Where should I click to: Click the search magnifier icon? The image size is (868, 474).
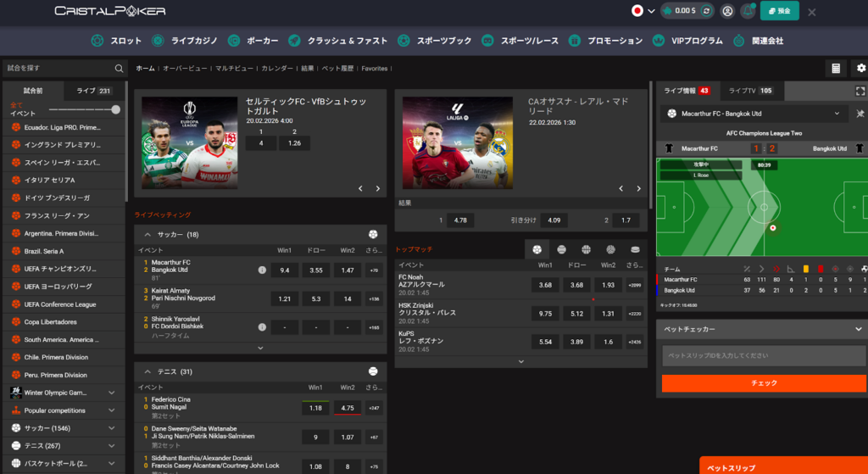119,68
